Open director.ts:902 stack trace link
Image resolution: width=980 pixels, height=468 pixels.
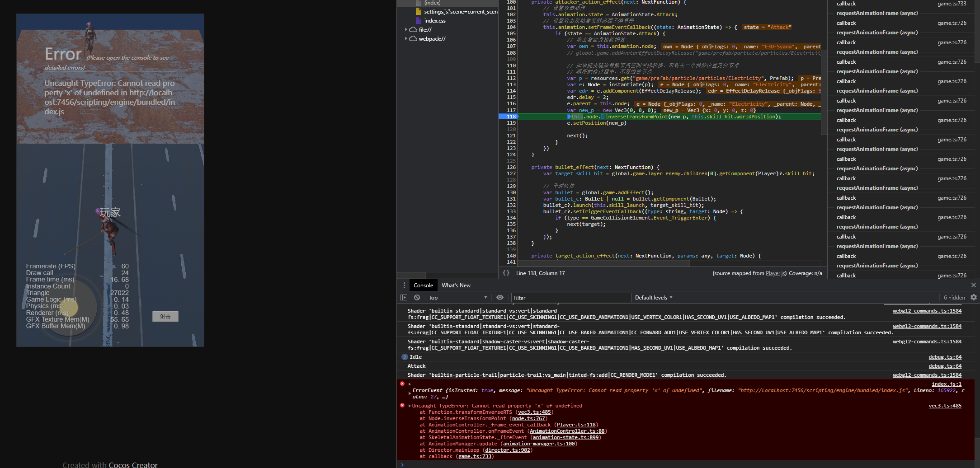pos(507,450)
